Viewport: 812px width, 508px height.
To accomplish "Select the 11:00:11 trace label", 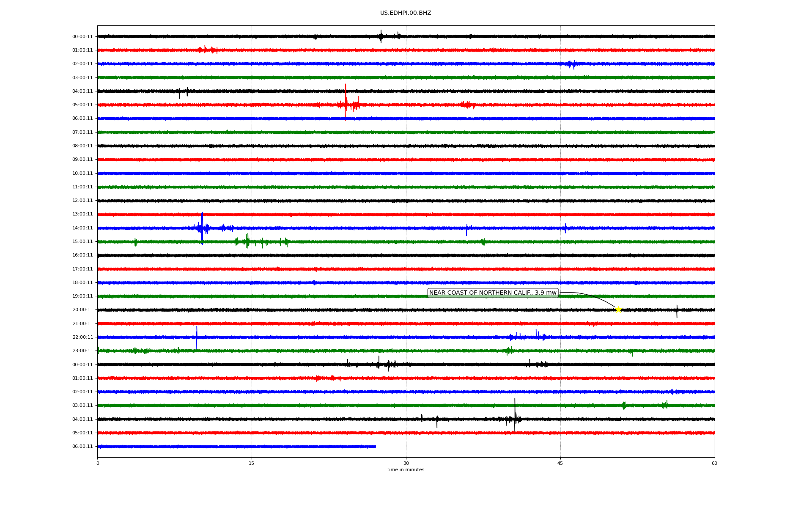I will coord(82,187).
